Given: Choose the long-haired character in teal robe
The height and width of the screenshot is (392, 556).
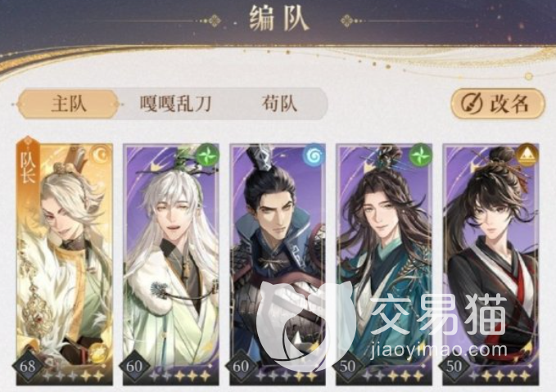Looking at the screenshot, I should (384, 264).
